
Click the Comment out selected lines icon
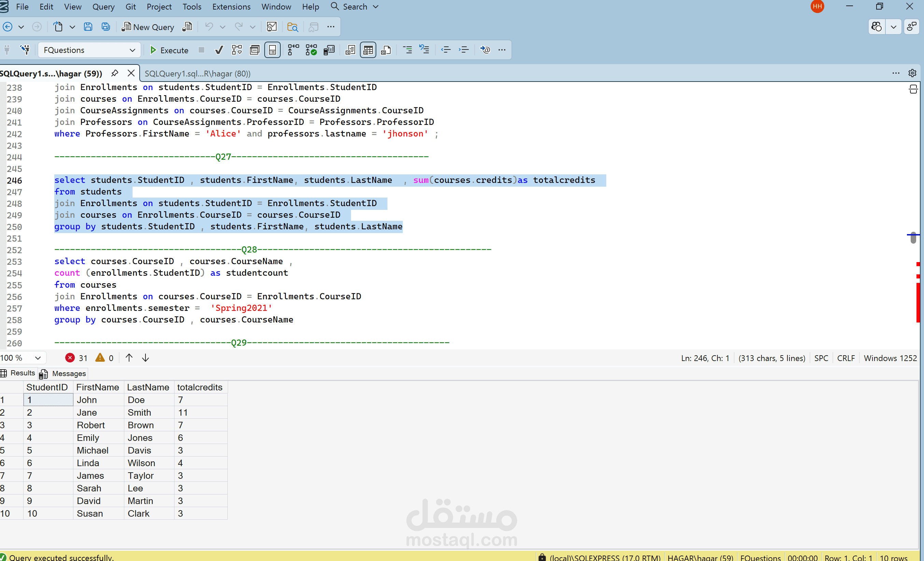point(407,50)
